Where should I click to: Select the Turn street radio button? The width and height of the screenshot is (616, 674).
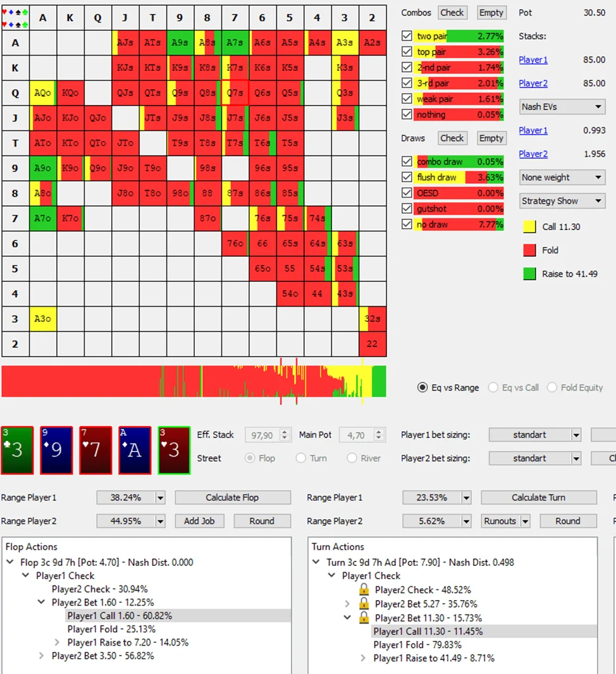click(301, 458)
